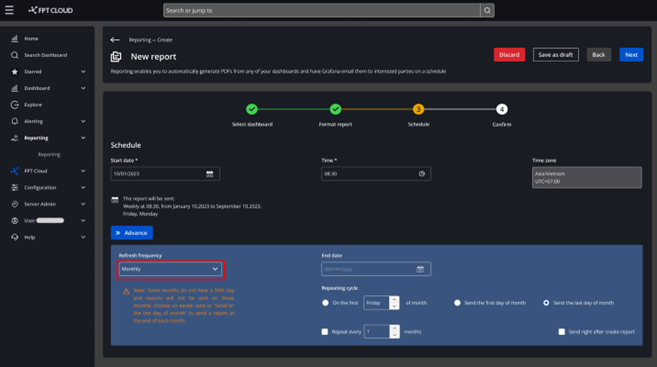
Task: Select the 'On the first' radio option
Action: (325, 303)
